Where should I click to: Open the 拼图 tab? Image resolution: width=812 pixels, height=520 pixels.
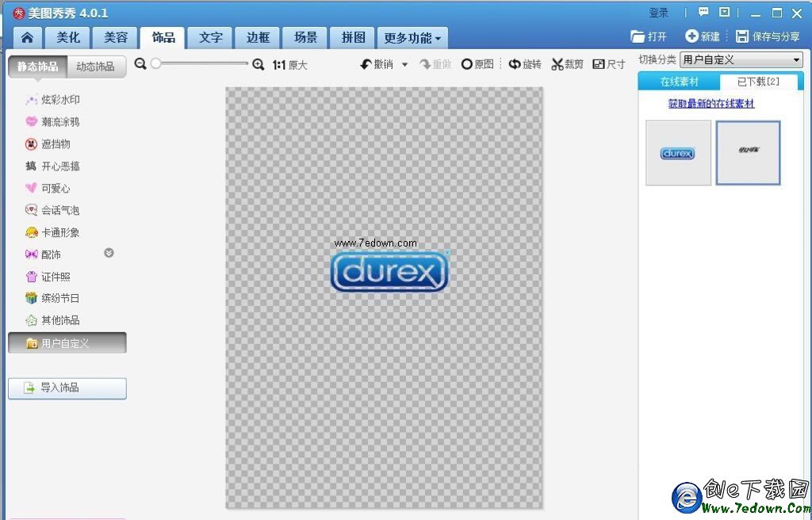coord(353,38)
